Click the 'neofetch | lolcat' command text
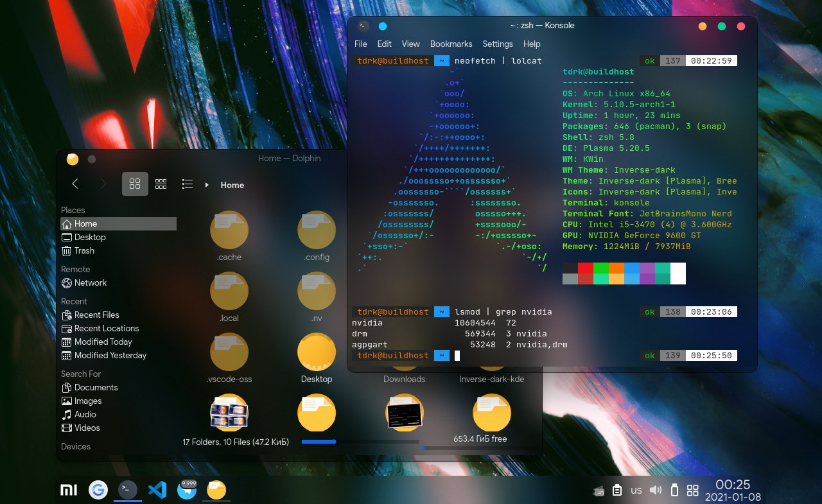822x504 pixels. [x=498, y=61]
